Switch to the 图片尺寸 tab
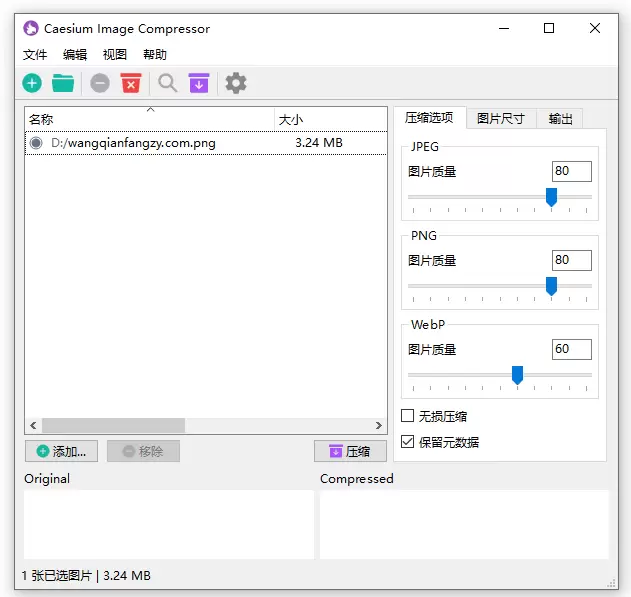 coord(501,119)
